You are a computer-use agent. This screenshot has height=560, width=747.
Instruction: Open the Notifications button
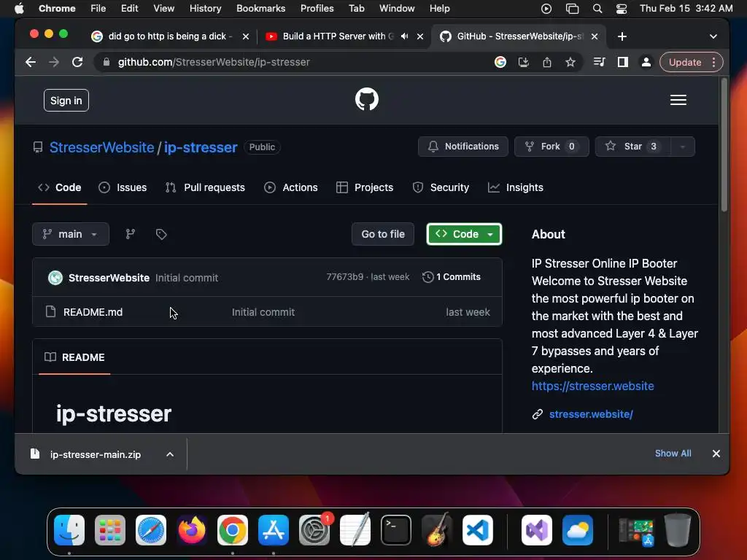(463, 147)
